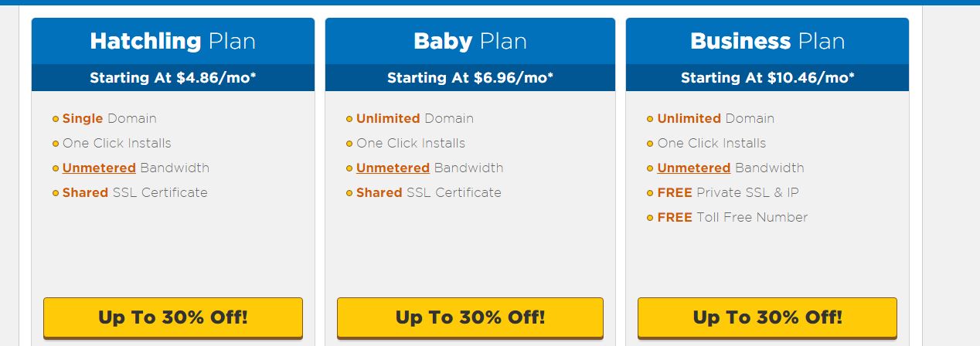Open Unmetered link in Business plan
Image resolution: width=980 pixels, height=346 pixels.
click(x=694, y=168)
